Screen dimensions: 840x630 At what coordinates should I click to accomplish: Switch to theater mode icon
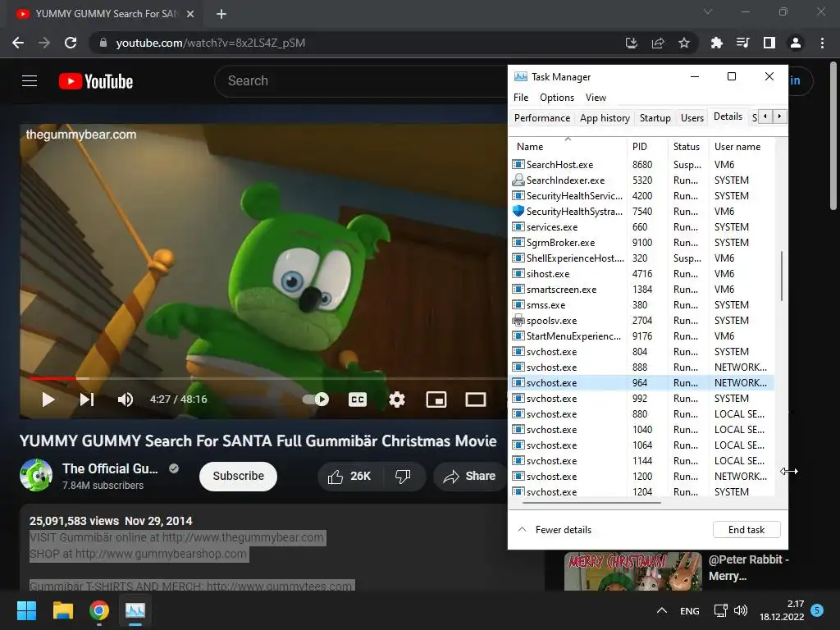point(475,399)
